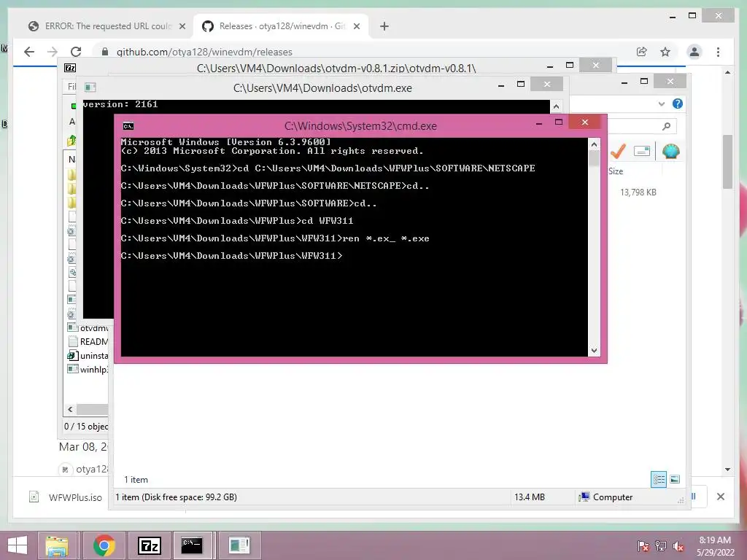Viewport: 747px width, 560px height.
Task: Click Chrome forward navigation arrow
Action: point(53,52)
